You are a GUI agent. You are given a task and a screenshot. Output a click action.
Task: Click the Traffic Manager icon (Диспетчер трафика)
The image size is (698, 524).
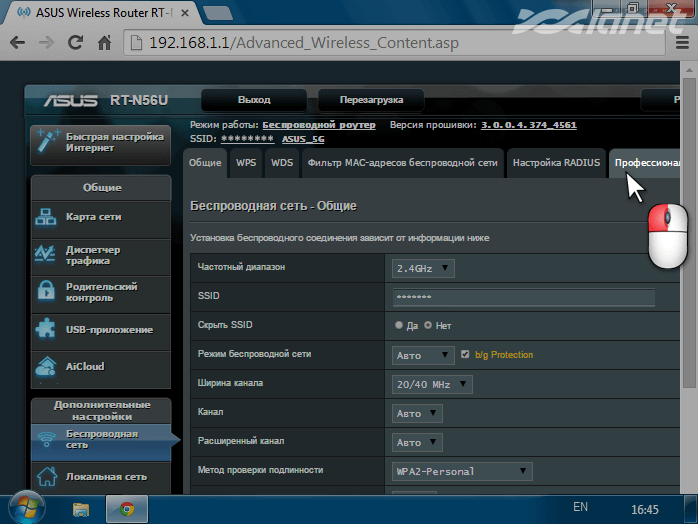[47, 254]
